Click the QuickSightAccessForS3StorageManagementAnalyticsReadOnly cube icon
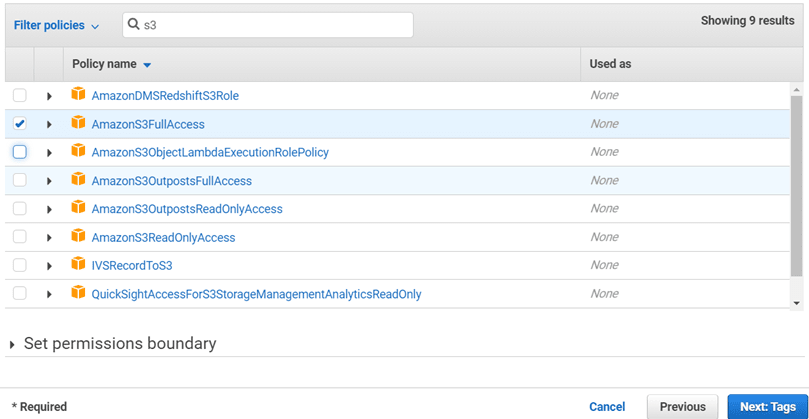809x419 pixels. click(78, 293)
